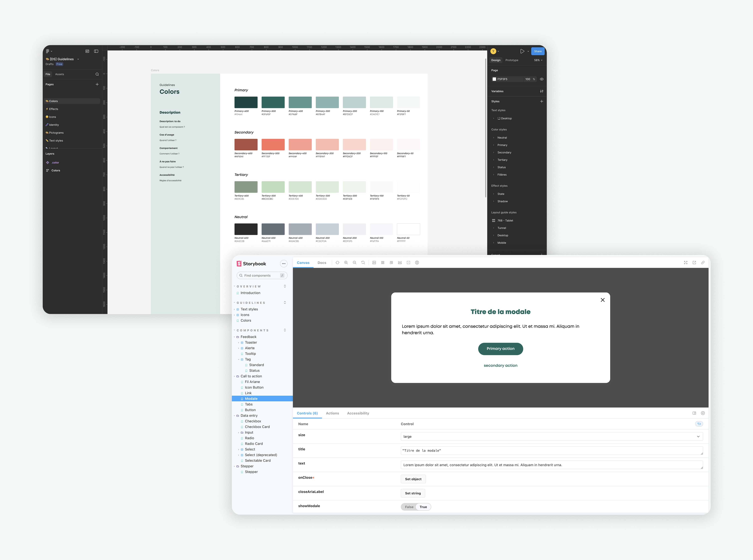Toggle the grid background icon

click(383, 263)
